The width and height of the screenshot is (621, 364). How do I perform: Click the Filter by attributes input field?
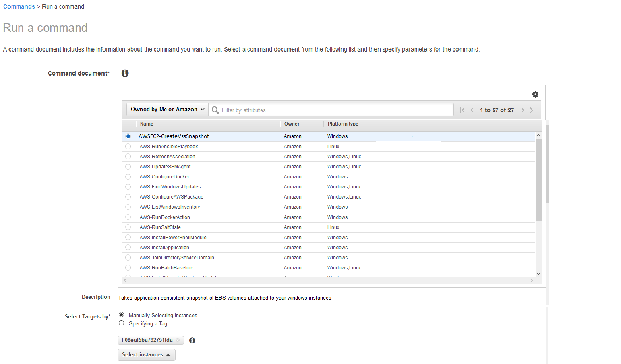click(282, 110)
